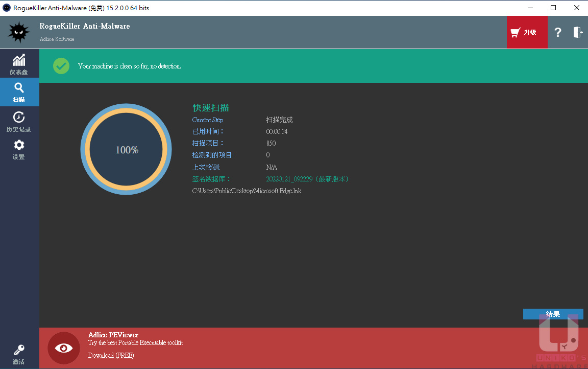Click the Download (FREE) link
Screen dimensions: 588x369
tap(111, 355)
